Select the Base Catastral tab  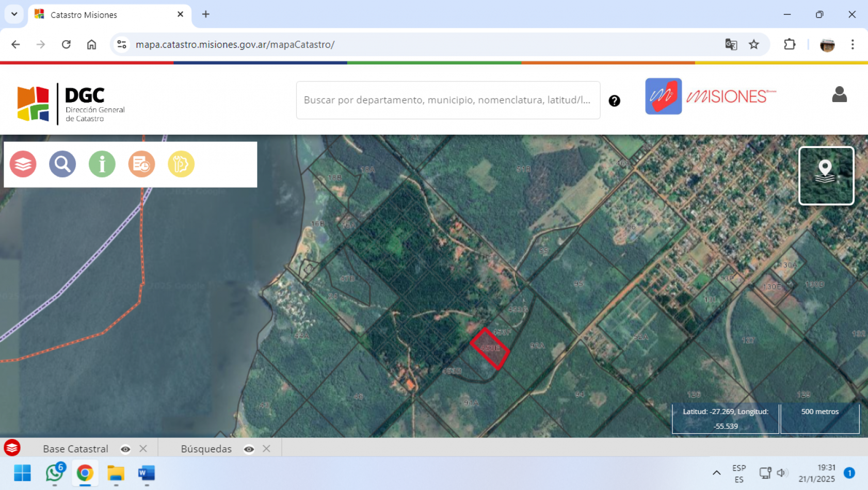click(x=76, y=449)
